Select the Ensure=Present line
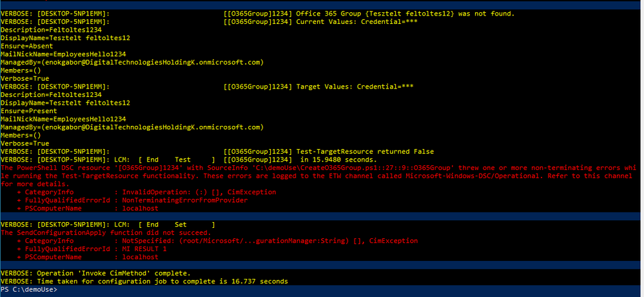This screenshot has width=644, height=297. point(29,111)
